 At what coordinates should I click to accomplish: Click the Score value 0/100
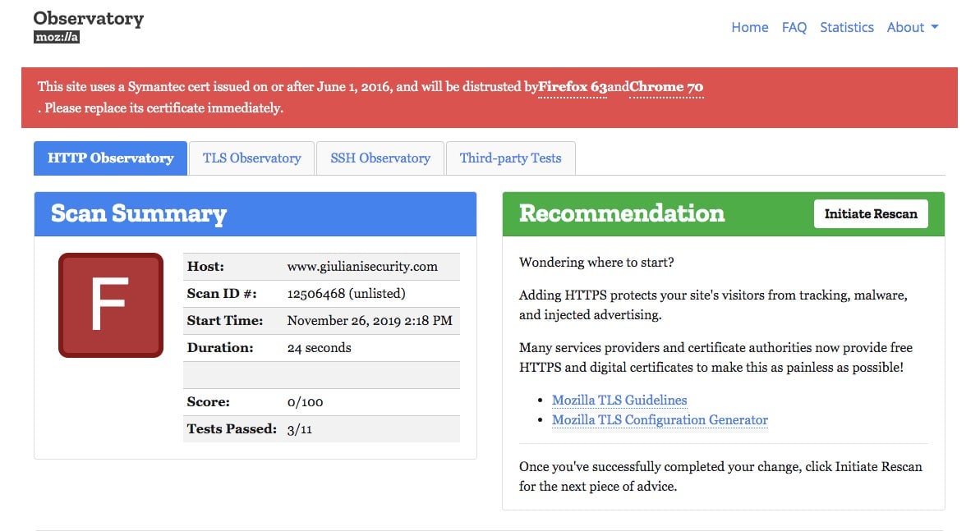click(305, 402)
